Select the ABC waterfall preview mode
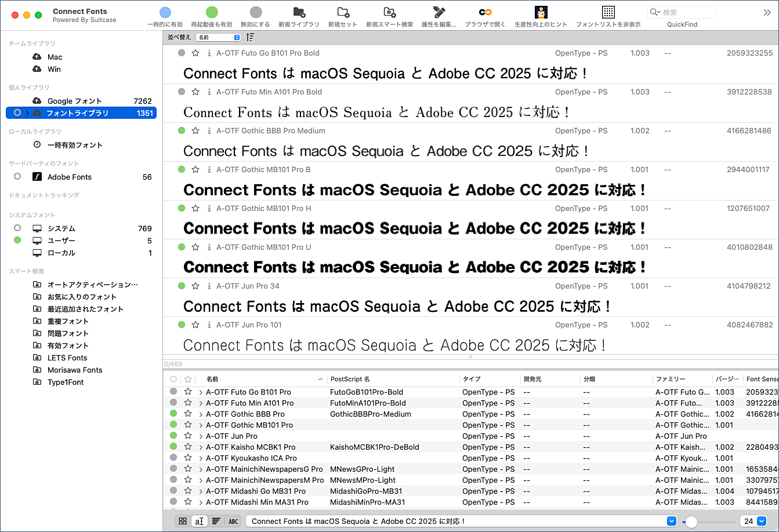The image size is (779, 532). (233, 521)
